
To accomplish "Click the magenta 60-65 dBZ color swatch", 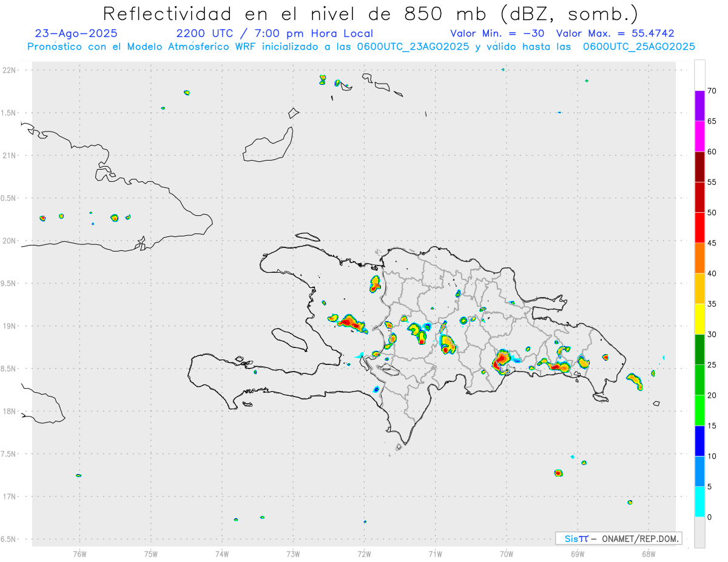I will [699, 136].
